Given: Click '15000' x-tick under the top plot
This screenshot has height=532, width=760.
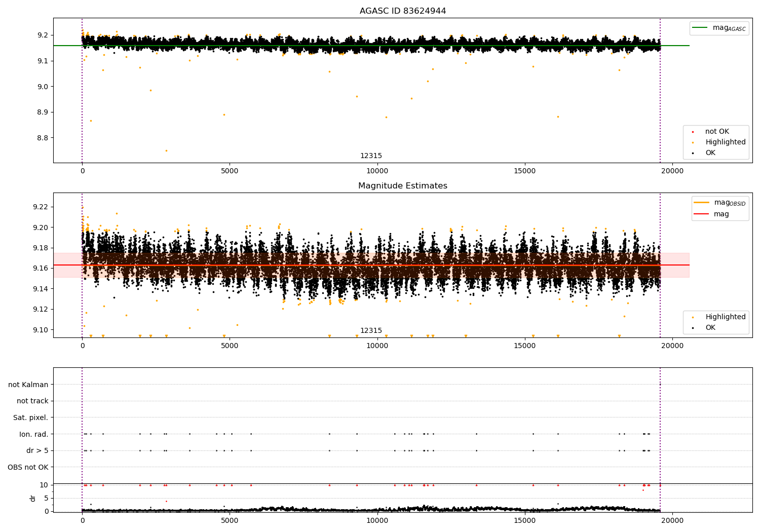Looking at the screenshot, I should (525, 171).
